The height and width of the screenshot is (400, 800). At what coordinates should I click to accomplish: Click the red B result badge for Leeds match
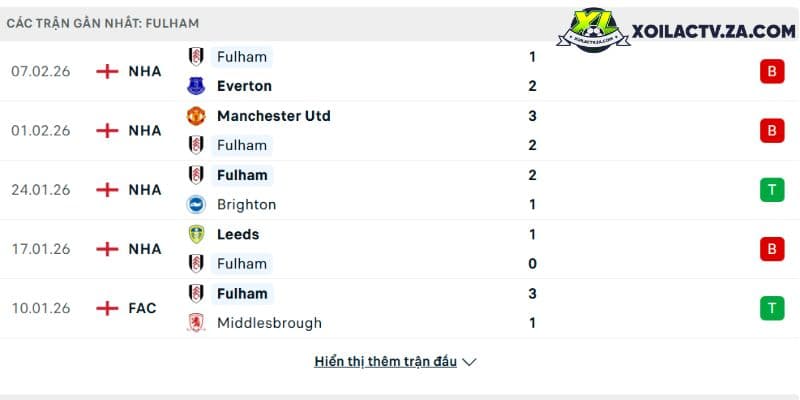772,249
